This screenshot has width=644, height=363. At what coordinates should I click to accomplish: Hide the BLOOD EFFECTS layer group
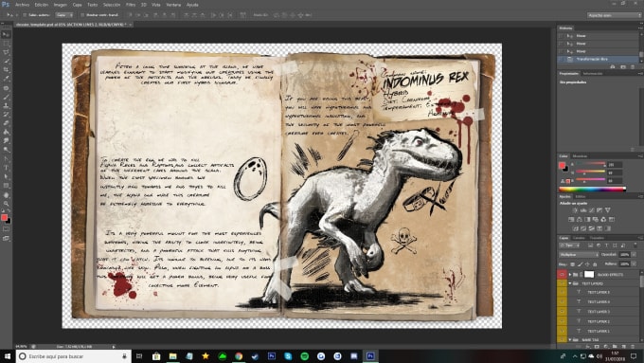click(562, 274)
